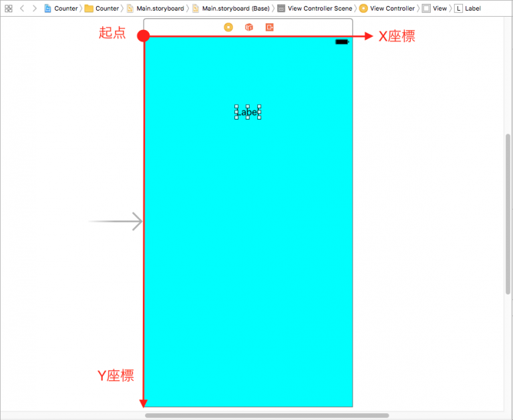Select the Label on the canvas
Viewport: 513px width, 420px height.
tap(248, 112)
